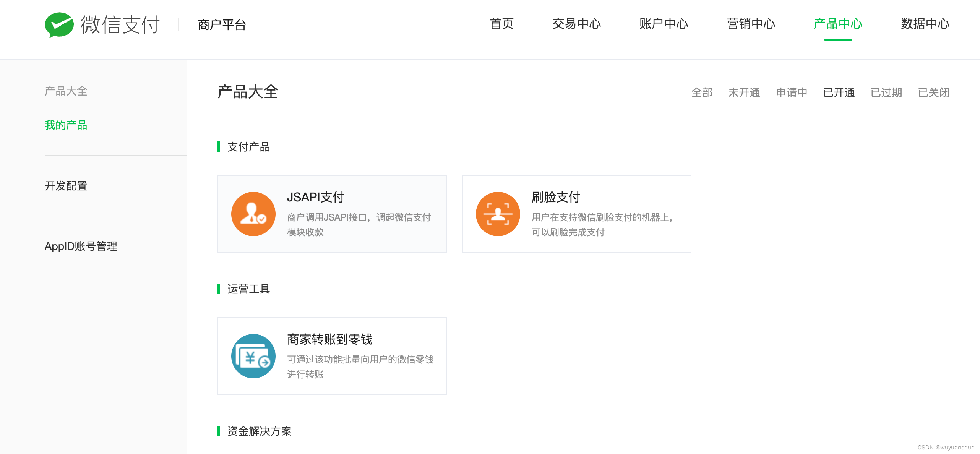The image size is (980, 454).
Task: Go to 交易中心 in top navigation
Action: tap(577, 24)
